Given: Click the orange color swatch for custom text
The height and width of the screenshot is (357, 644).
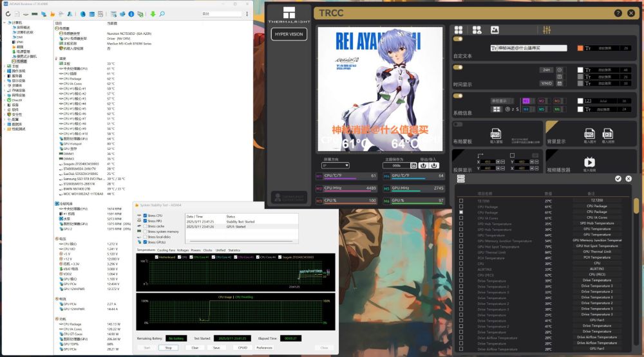Looking at the screenshot, I should 580,48.
